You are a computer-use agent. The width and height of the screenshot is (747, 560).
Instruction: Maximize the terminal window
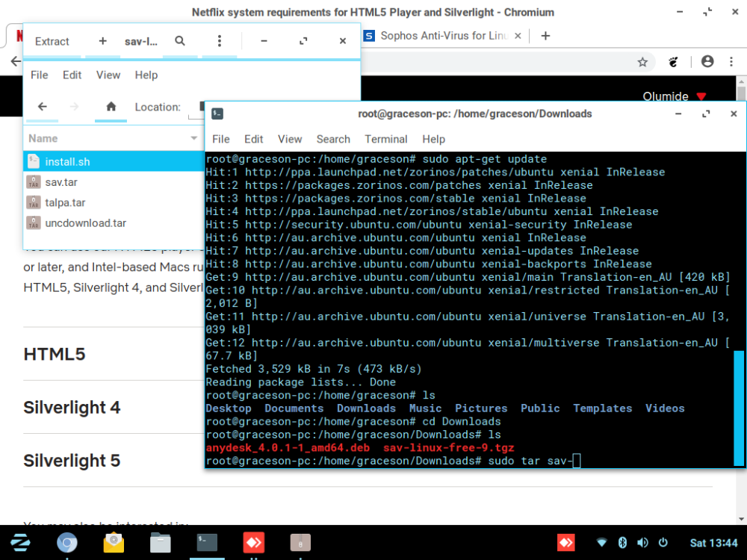click(x=706, y=113)
